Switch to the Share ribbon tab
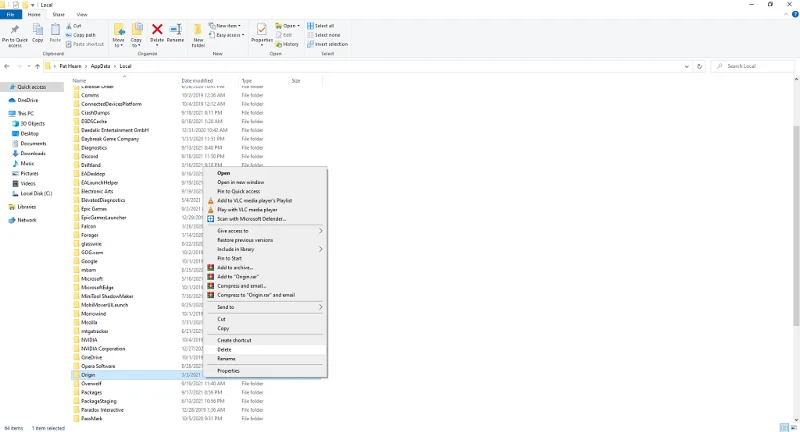Viewport: 800px width, 432px height. pos(59,14)
